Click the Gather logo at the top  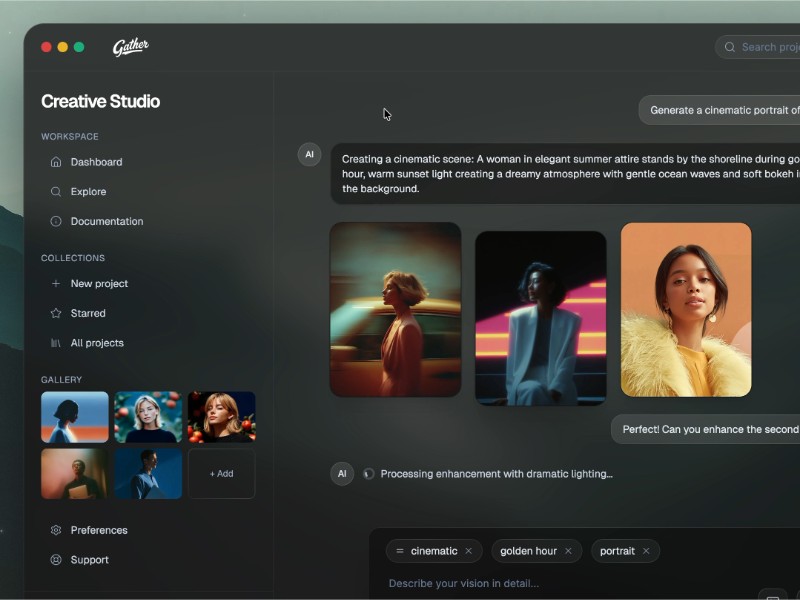(131, 46)
